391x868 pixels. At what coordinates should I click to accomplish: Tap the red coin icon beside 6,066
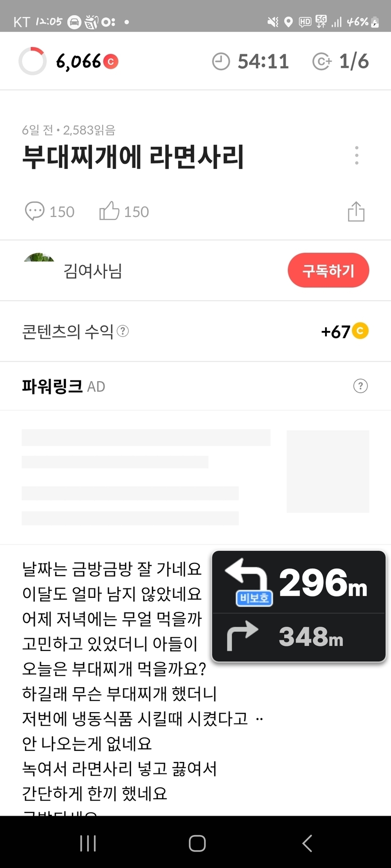pyautogui.click(x=111, y=62)
